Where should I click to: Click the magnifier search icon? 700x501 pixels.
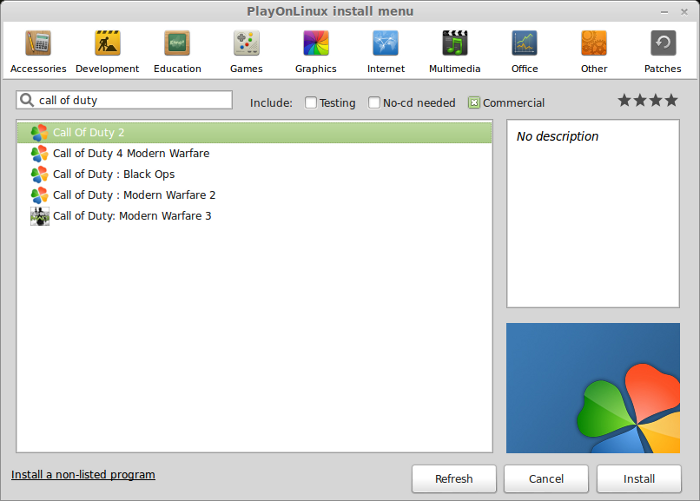pos(27,100)
